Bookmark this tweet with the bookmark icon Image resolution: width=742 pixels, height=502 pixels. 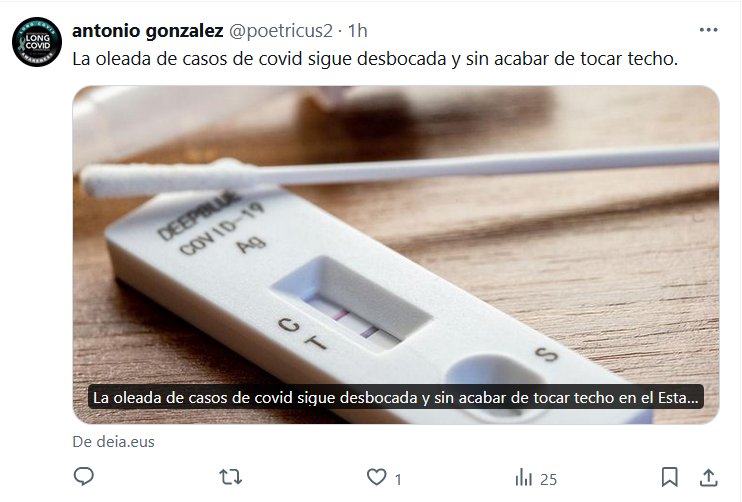pyautogui.click(x=669, y=477)
